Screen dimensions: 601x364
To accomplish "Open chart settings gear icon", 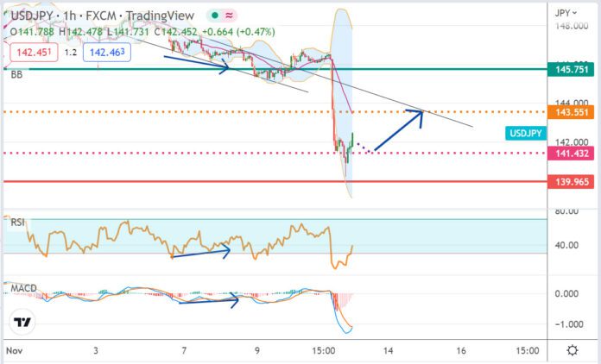I will 573,350.
